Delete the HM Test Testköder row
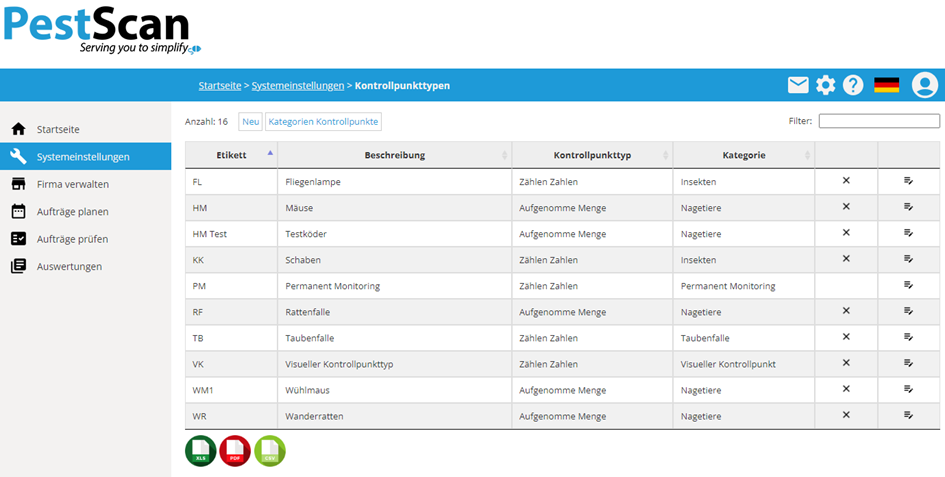The image size is (945, 477). 846,232
